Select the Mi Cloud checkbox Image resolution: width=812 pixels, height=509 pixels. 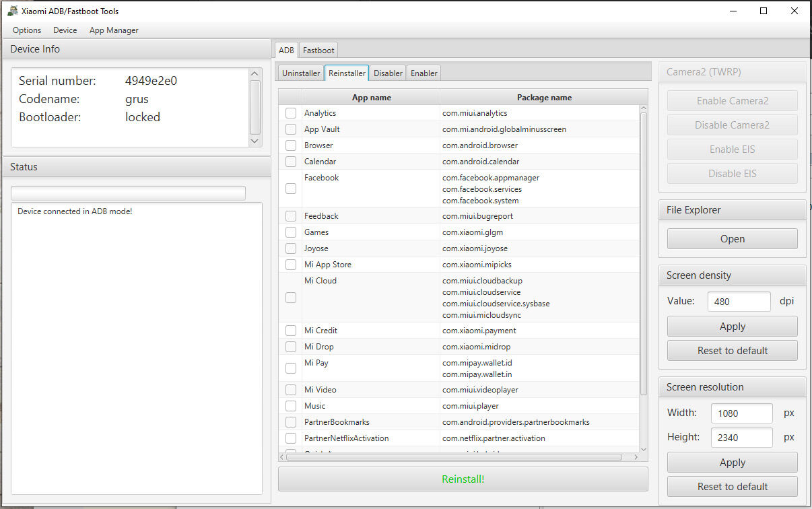pyautogui.click(x=291, y=298)
